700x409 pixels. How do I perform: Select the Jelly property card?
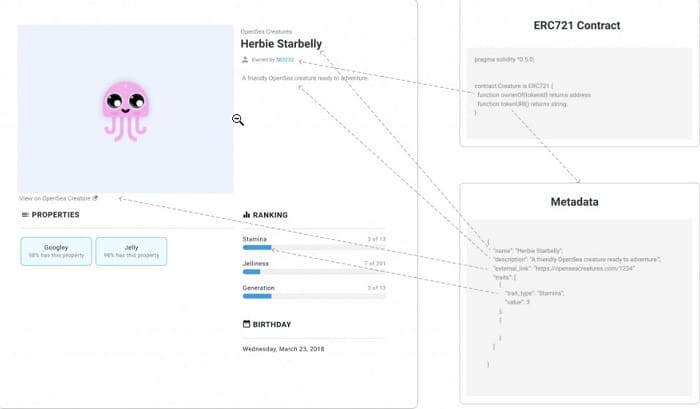(x=131, y=251)
